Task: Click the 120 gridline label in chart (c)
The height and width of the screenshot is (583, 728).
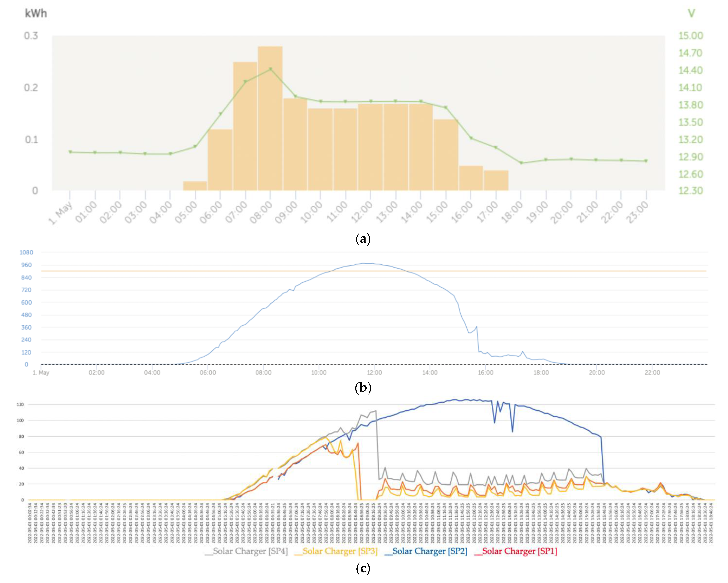Action: click(20, 404)
